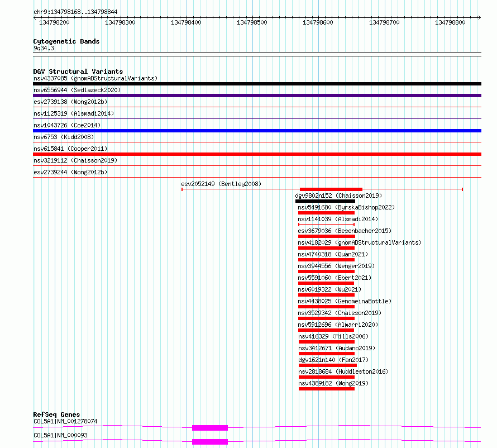The image size is (497, 448).
Task: Open nsv5491680 (ByrskaBishop2022) variant label
Action: (346, 207)
